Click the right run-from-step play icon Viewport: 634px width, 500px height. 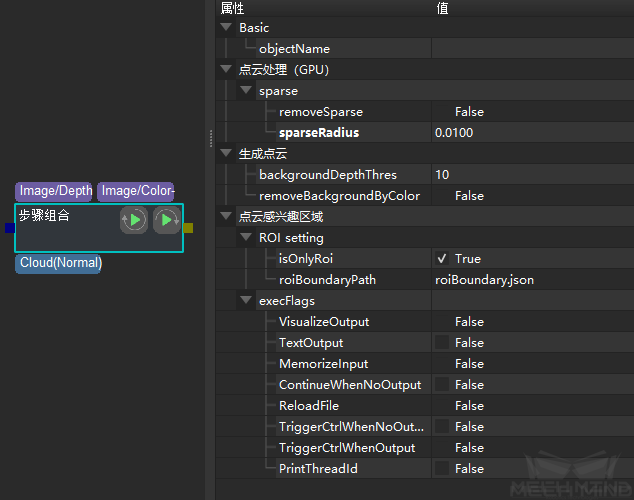coord(166,220)
